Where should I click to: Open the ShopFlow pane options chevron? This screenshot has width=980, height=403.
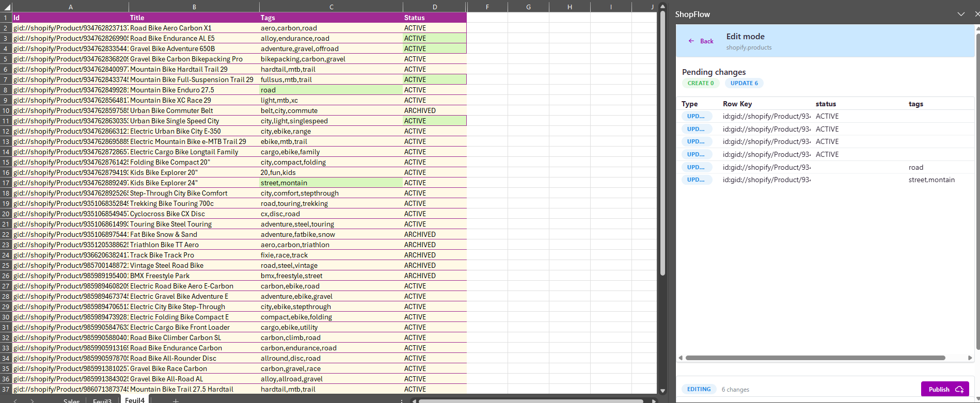click(x=960, y=14)
